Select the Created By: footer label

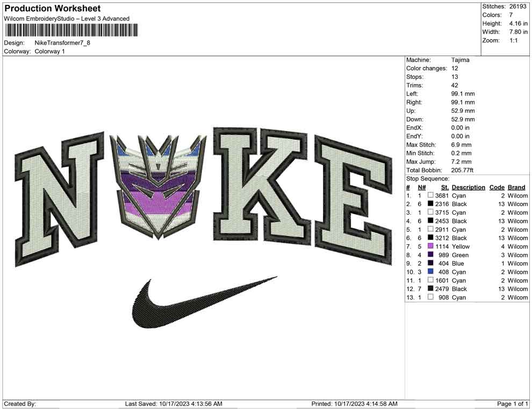point(20,404)
